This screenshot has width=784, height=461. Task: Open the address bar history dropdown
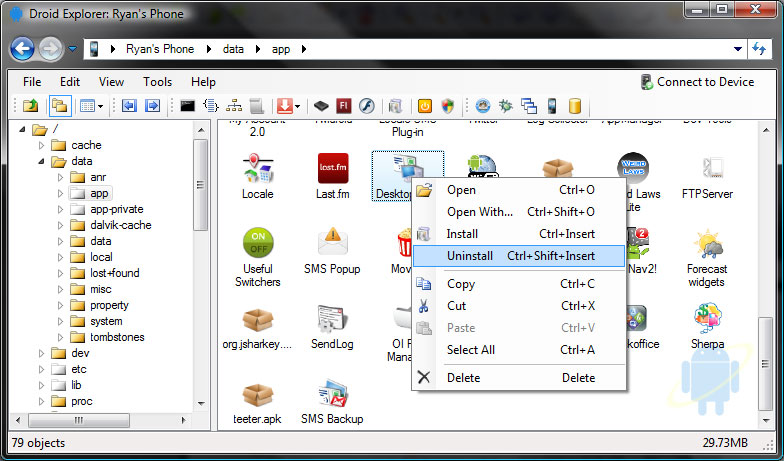[738, 49]
